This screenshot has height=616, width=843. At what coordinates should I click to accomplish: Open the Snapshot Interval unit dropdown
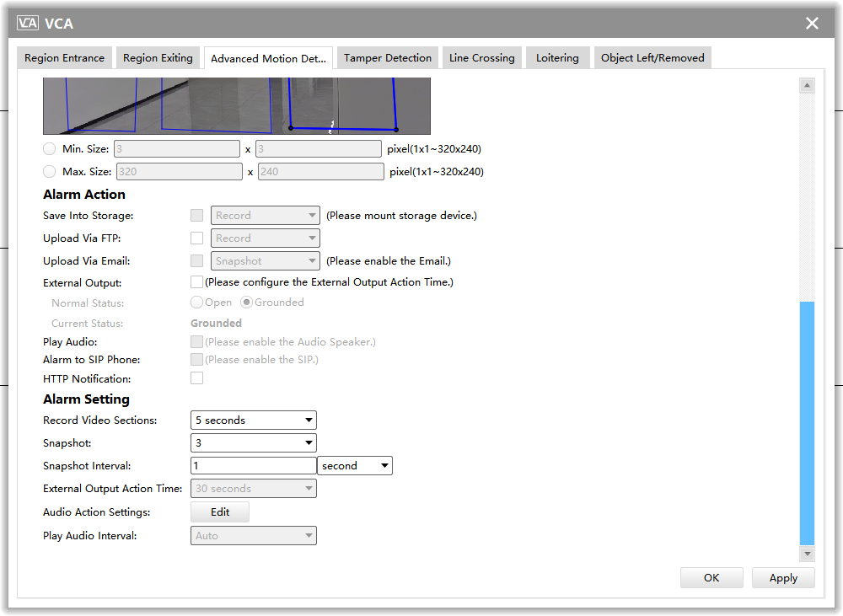tap(355, 465)
